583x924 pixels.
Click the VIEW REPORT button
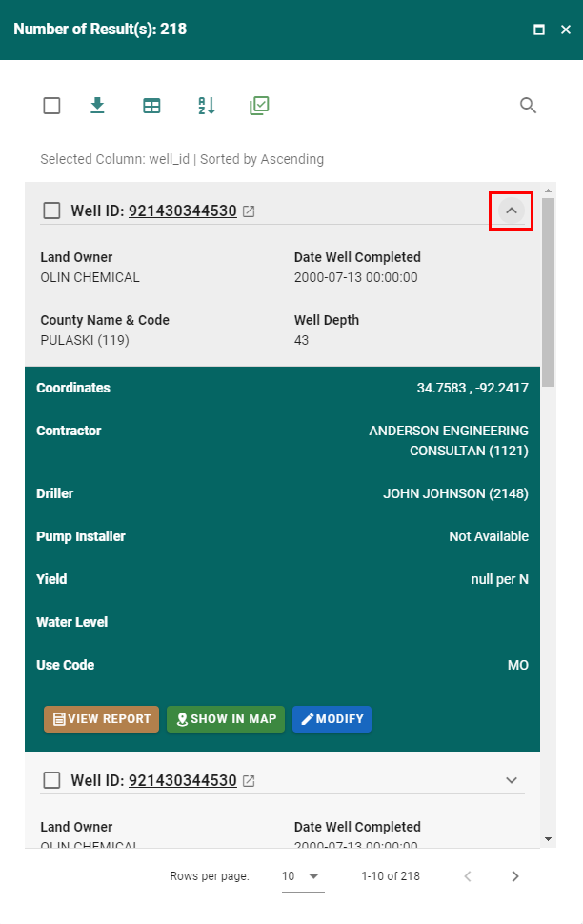pyautogui.click(x=101, y=719)
